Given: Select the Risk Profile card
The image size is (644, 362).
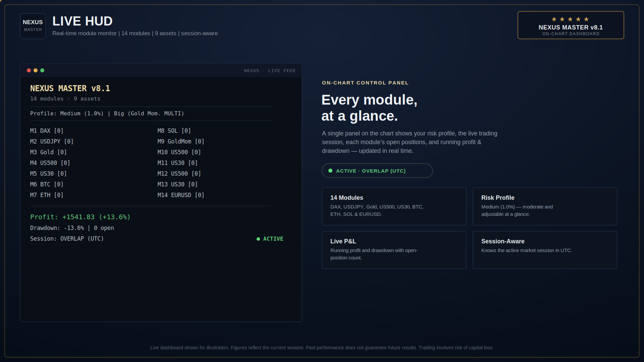Looking at the screenshot, I should [545, 206].
